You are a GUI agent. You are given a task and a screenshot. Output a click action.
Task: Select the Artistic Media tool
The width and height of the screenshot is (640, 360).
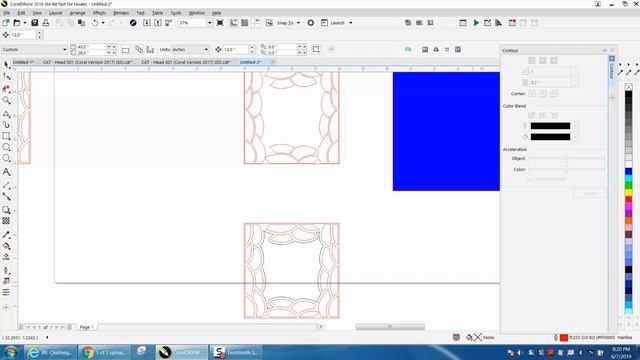[x=6, y=124]
